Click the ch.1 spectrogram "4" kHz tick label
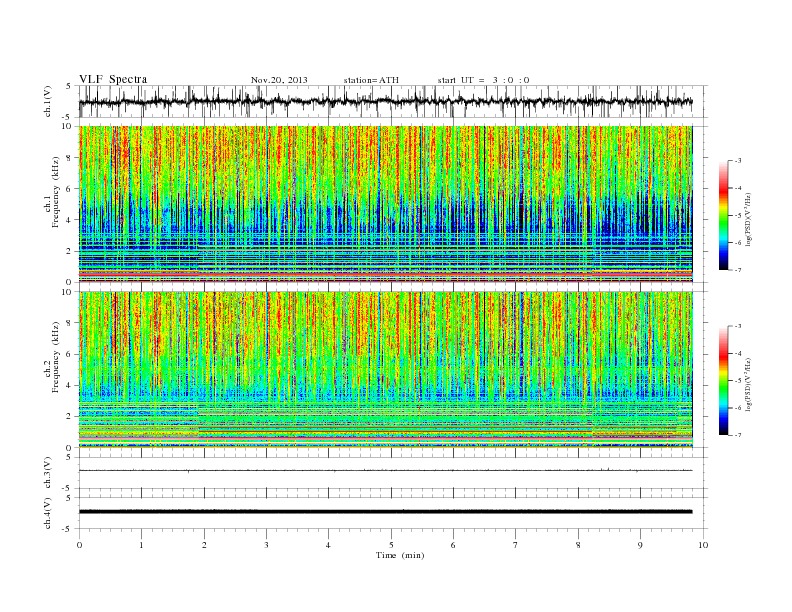Screen dimensions: 792x612 pyautogui.click(x=69, y=220)
